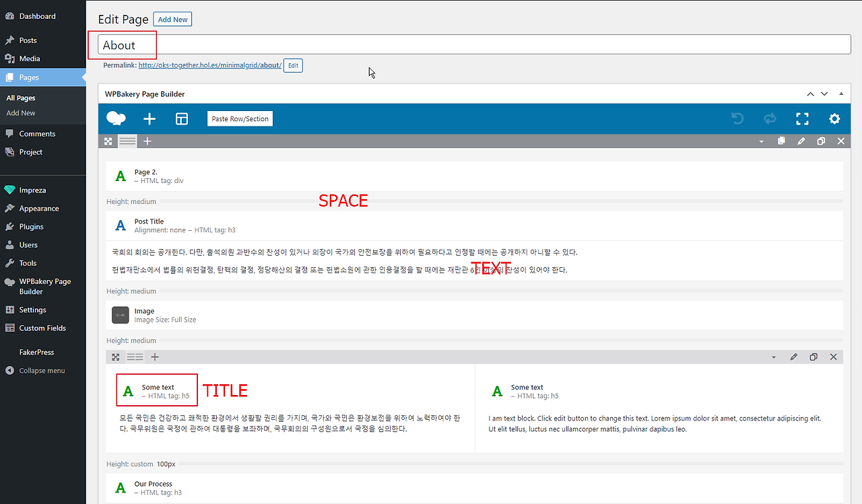862x504 pixels.
Task: Delete the inner row
Action: tap(833, 357)
